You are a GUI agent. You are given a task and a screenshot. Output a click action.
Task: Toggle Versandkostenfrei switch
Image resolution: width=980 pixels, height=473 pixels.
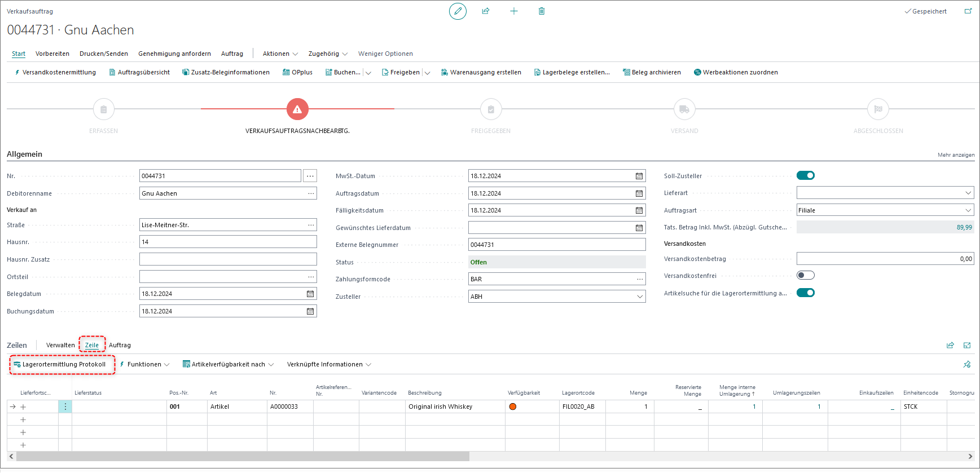click(x=806, y=275)
